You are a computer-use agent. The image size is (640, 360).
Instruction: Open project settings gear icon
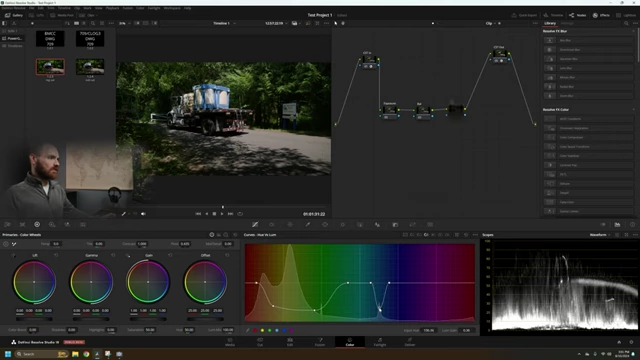coord(631,342)
